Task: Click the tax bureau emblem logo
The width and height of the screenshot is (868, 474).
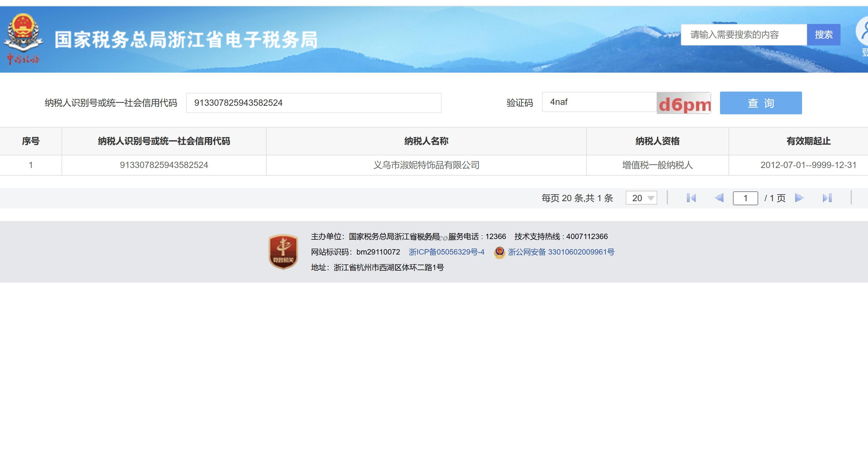Action: (x=23, y=34)
